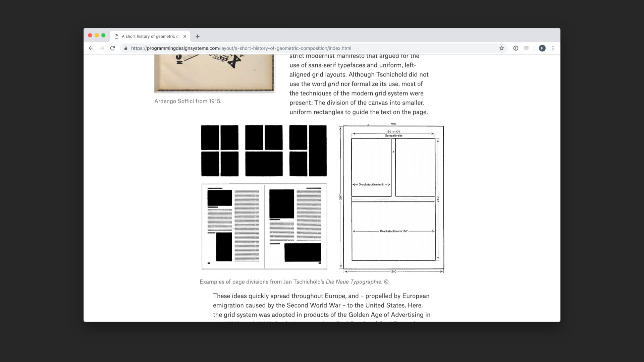The height and width of the screenshot is (362, 644).
Task: Click the 'Die Neue Typographie' caption text
Action: 354,282
